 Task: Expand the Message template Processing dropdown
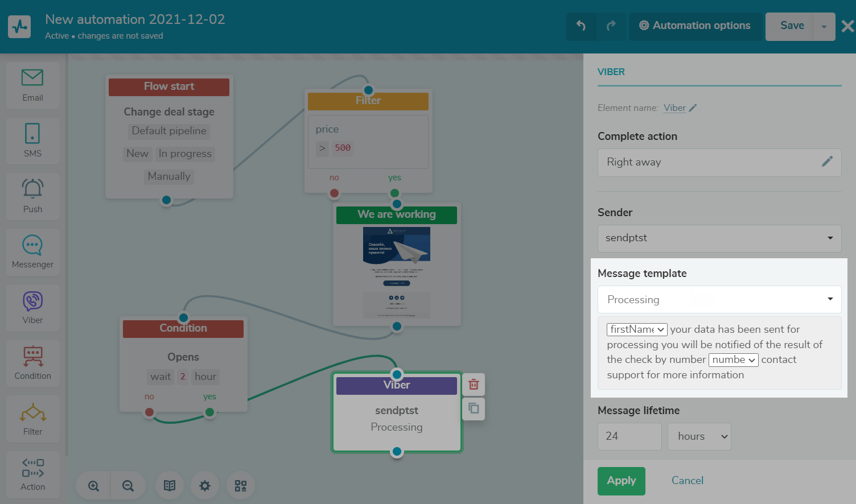pos(719,300)
